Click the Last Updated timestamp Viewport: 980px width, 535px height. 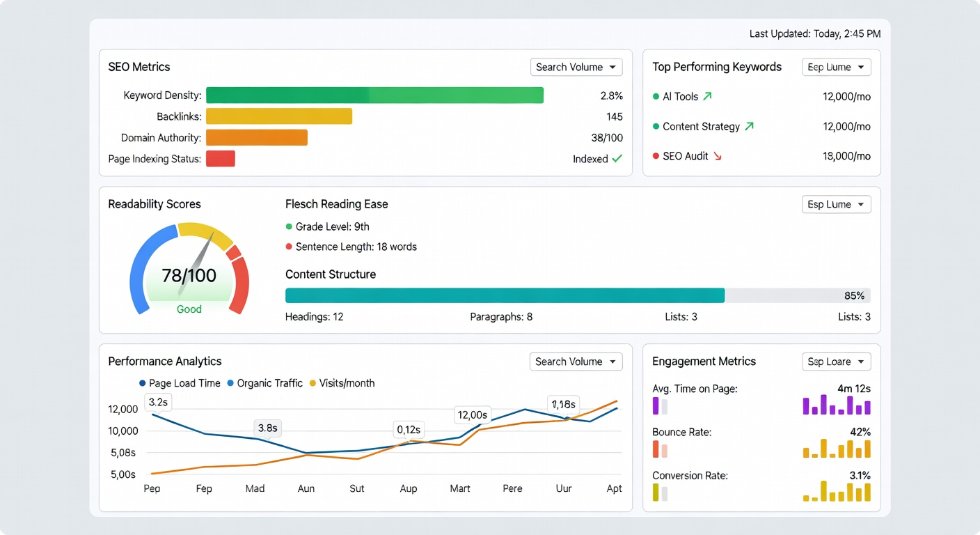tap(815, 33)
